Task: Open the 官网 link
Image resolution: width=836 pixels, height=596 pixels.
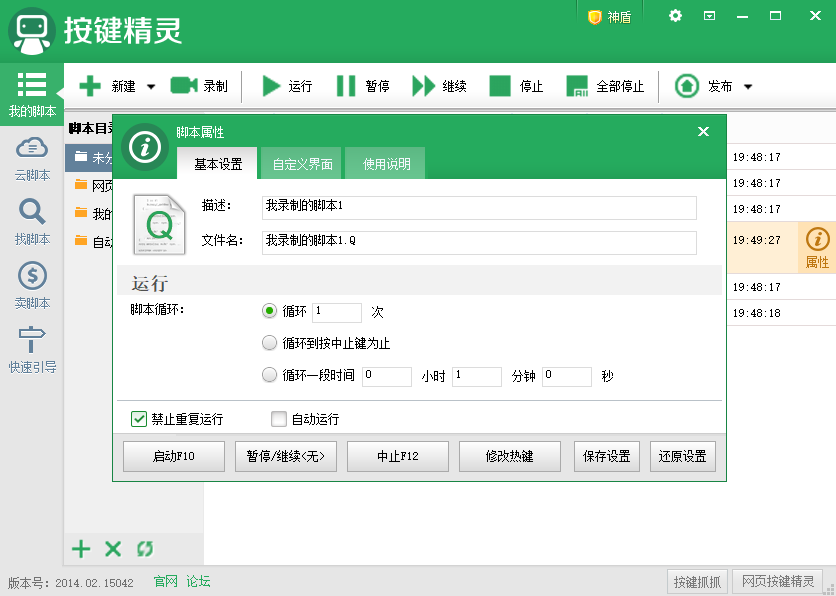Action: [164, 581]
